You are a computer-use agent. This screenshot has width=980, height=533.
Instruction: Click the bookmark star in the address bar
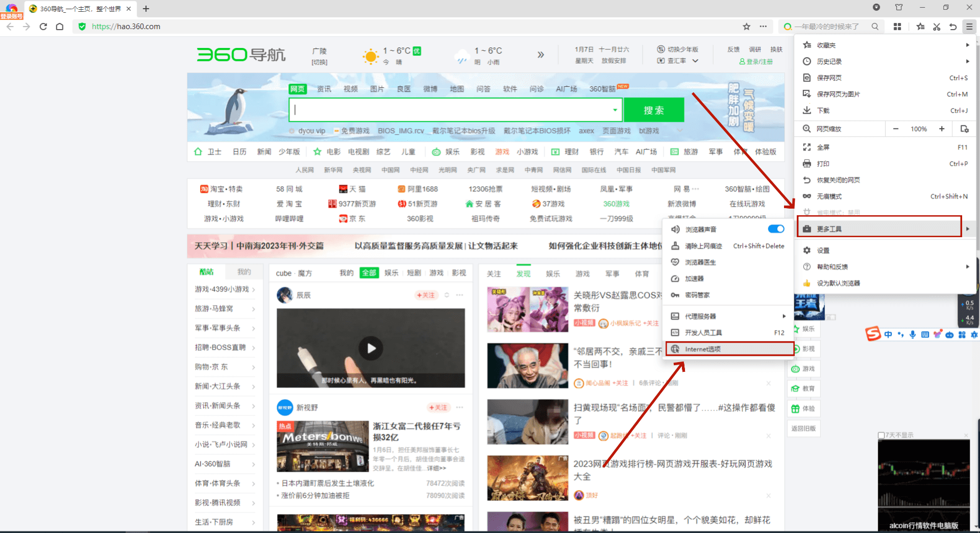coord(746,26)
